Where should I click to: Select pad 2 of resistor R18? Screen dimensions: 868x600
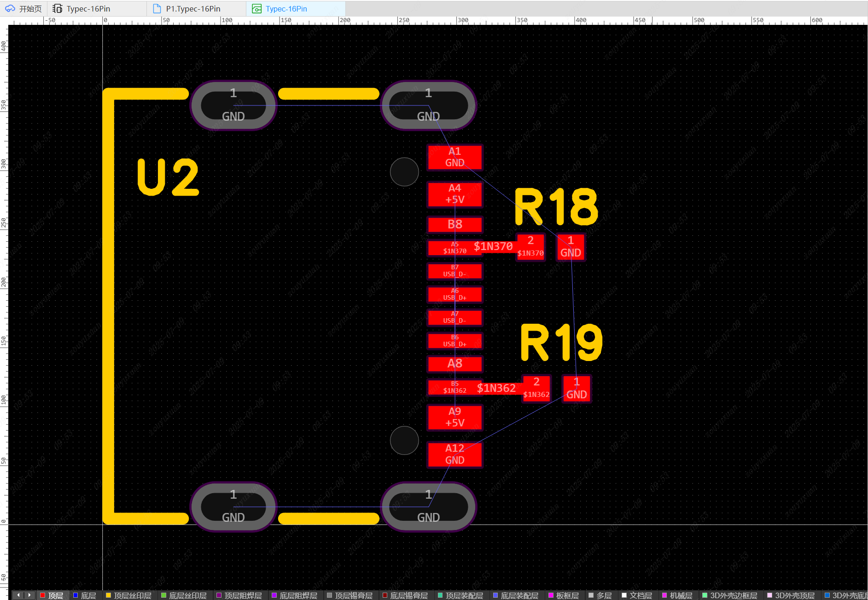pyautogui.click(x=530, y=247)
